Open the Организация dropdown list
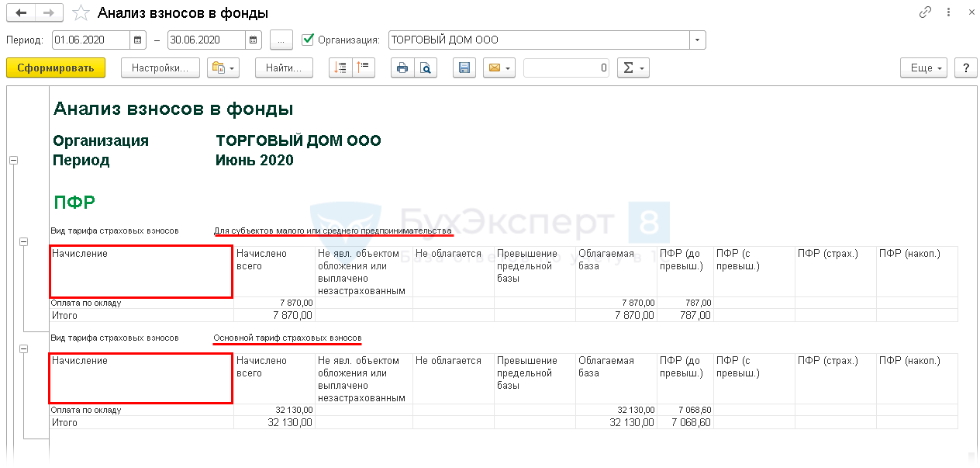The width and height of the screenshot is (980, 468). point(698,40)
